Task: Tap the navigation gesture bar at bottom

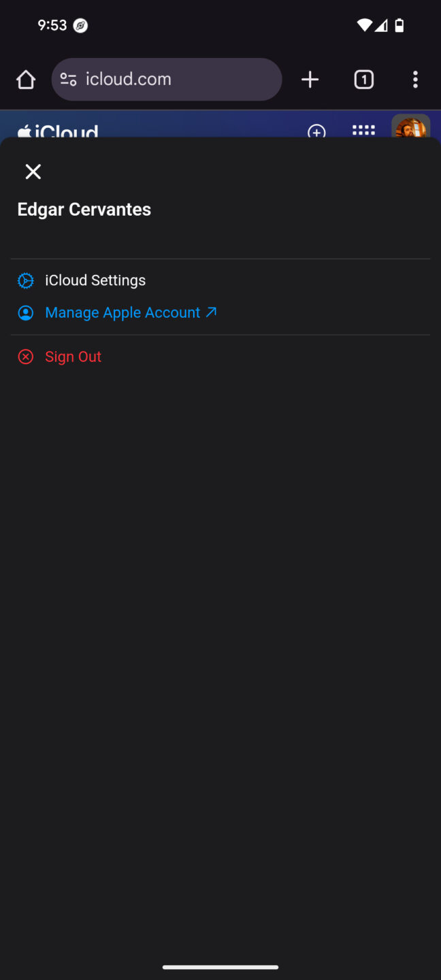Action: (220, 966)
